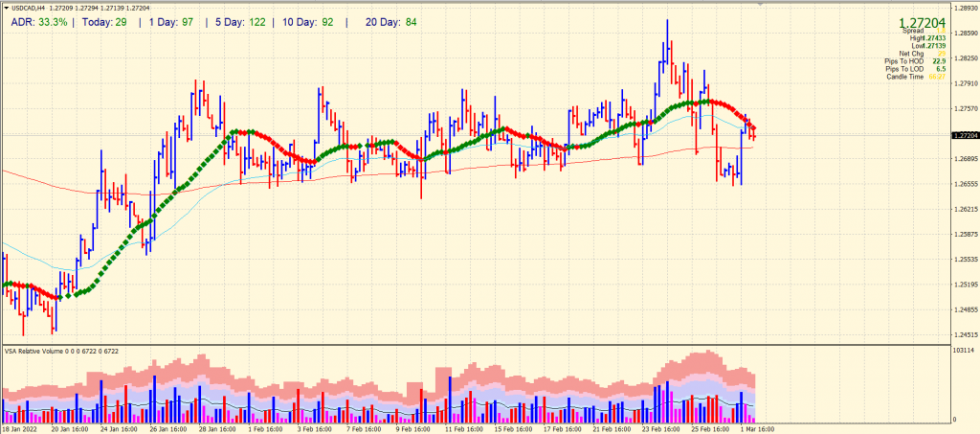Click the 1.28930 price axis label
Viewport: 980px width, 434px height.
[967, 8]
